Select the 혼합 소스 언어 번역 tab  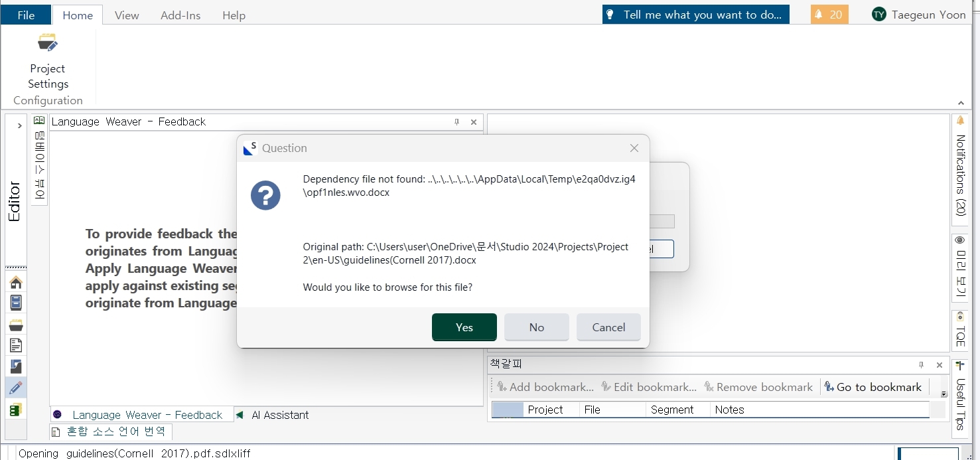[x=111, y=431]
